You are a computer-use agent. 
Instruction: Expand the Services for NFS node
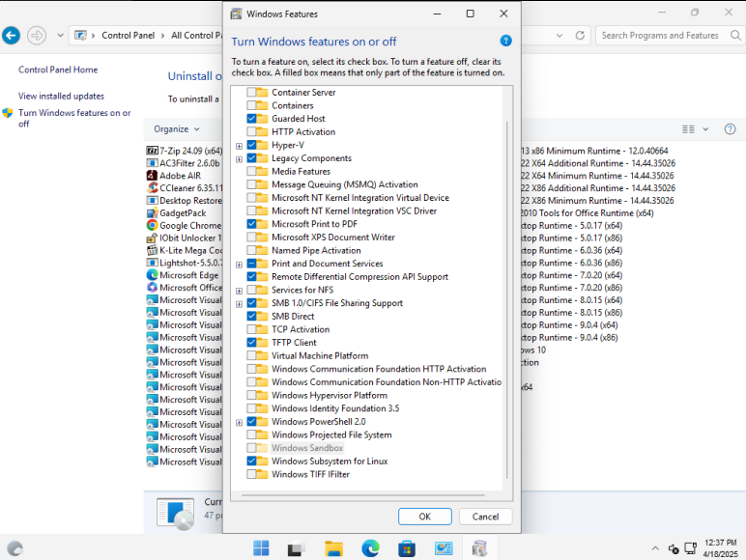pyautogui.click(x=240, y=291)
